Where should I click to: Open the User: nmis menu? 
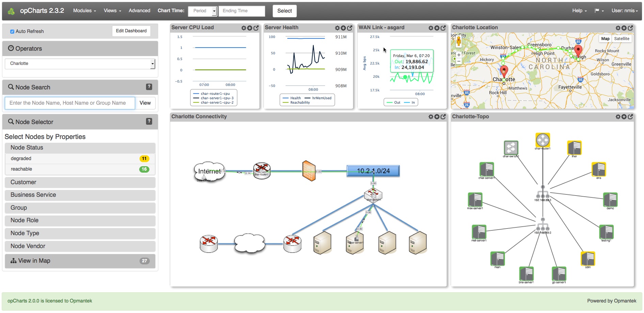[x=625, y=11]
